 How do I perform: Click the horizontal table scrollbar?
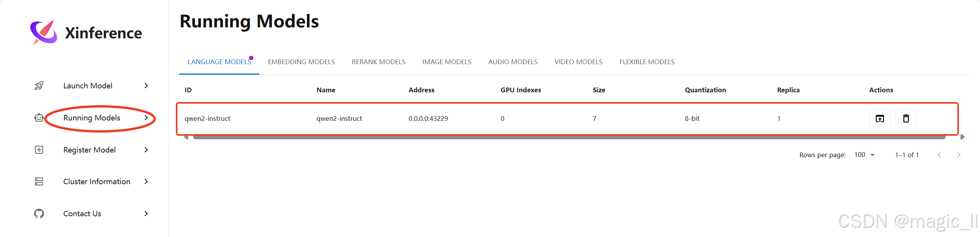[x=569, y=137]
